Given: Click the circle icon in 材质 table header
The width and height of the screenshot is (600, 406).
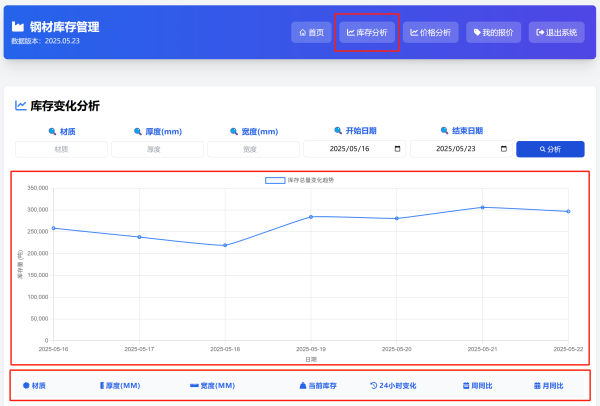Looking at the screenshot, I should [26, 386].
